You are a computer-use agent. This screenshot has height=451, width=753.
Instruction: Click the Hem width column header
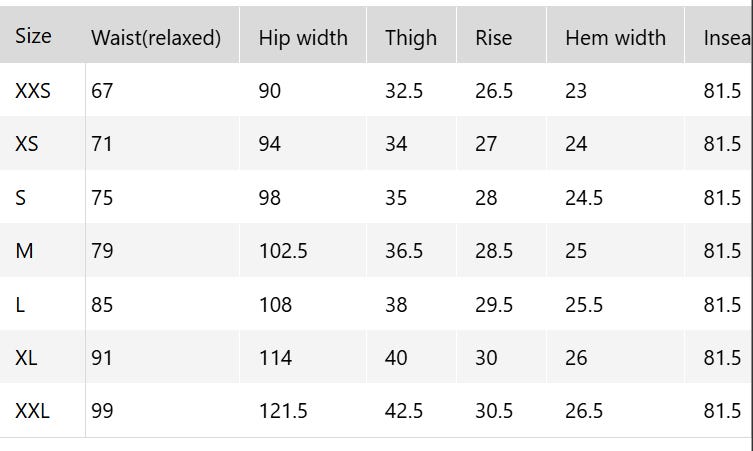[x=615, y=38]
